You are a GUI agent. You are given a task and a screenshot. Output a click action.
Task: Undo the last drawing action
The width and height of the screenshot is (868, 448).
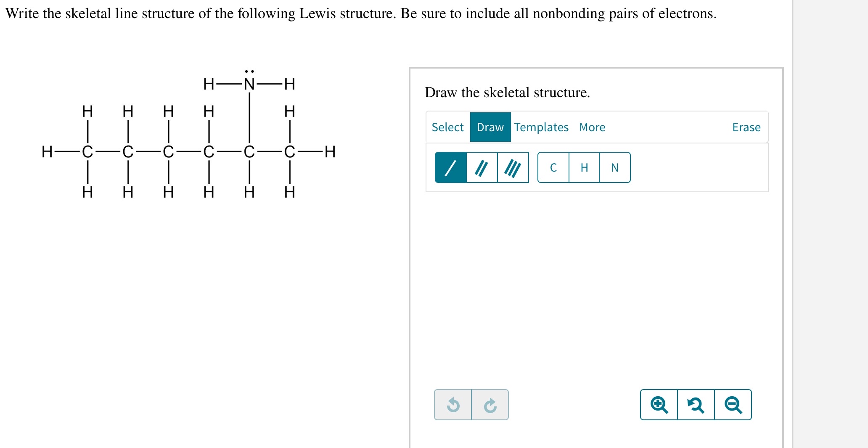(453, 405)
